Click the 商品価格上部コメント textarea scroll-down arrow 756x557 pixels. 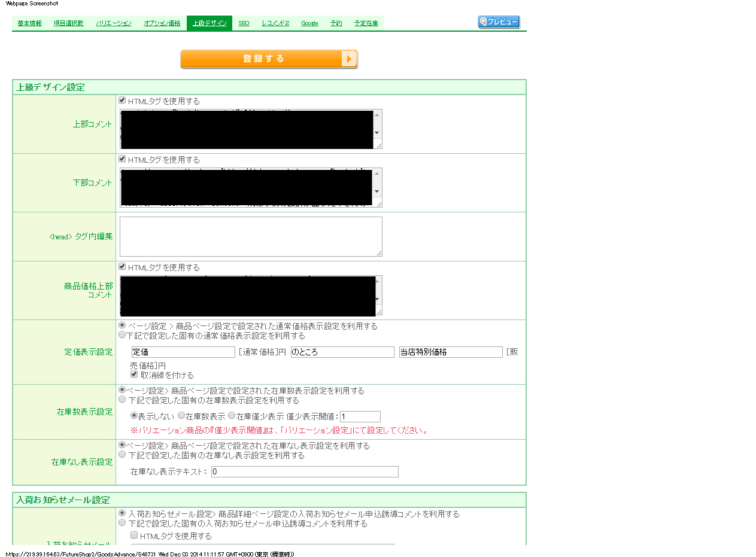pos(377,299)
